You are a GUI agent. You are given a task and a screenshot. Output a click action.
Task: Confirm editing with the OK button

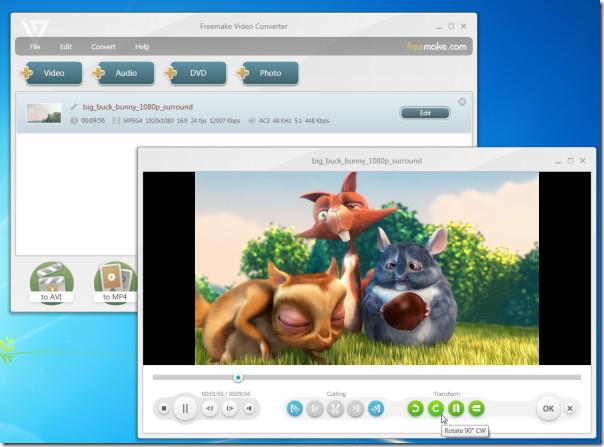click(x=548, y=408)
